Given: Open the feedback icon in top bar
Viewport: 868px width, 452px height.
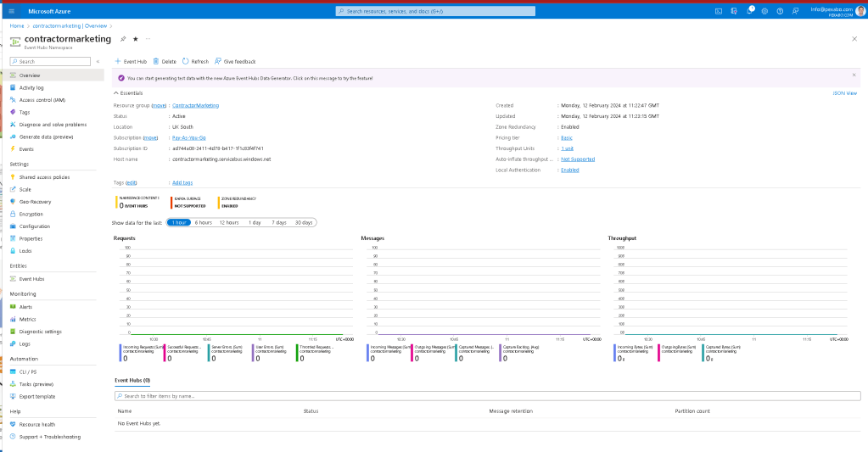Looking at the screenshot, I should click(x=796, y=11).
